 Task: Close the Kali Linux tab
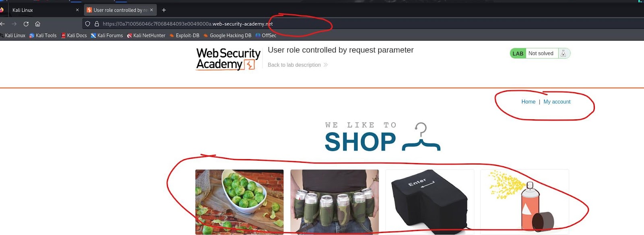(x=77, y=10)
